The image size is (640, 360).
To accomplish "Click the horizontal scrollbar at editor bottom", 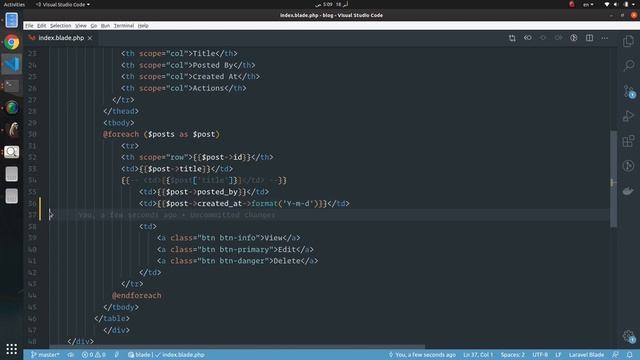I will click(237, 347).
